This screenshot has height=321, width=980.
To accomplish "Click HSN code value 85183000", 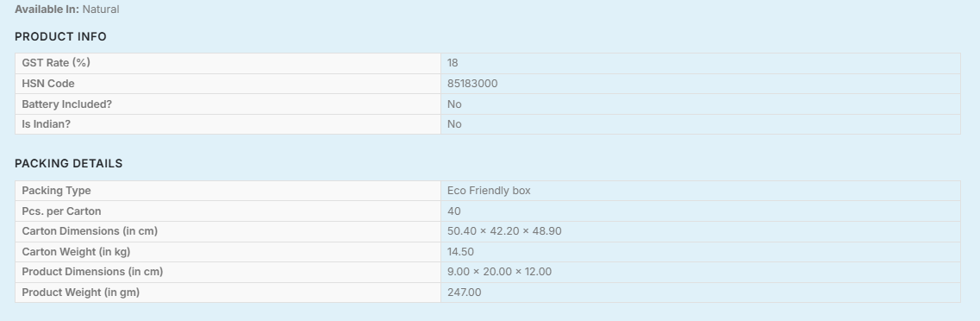I will [472, 83].
